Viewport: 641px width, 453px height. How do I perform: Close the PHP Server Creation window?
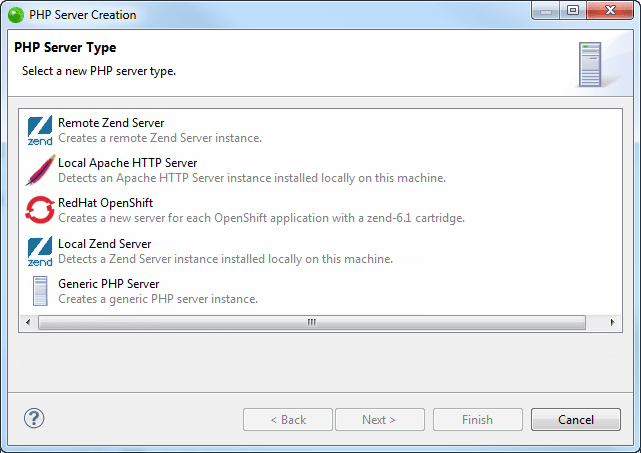click(x=610, y=10)
